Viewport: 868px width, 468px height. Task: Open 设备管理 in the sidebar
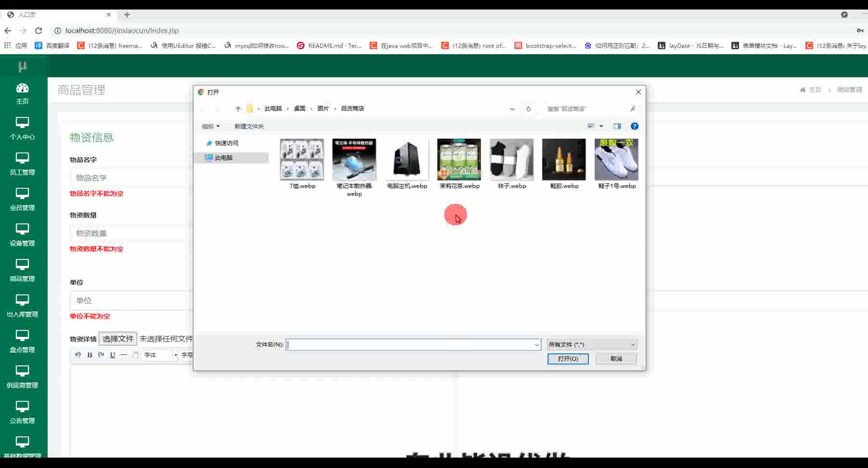[x=22, y=235]
